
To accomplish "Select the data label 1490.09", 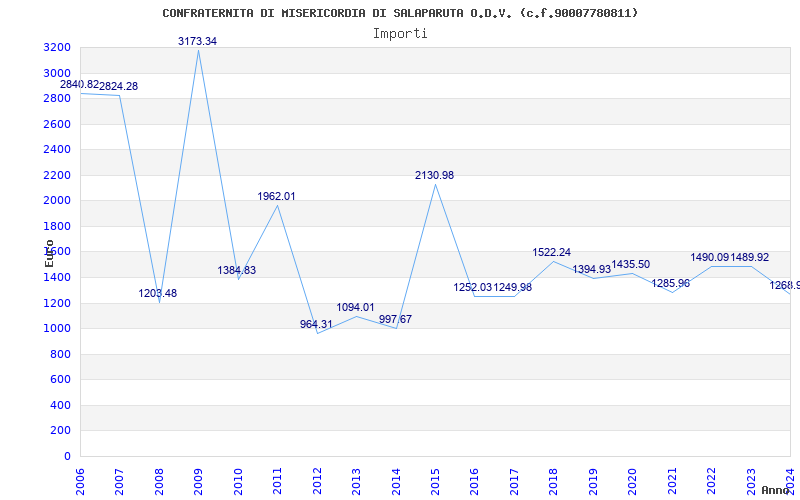I will [710, 258].
